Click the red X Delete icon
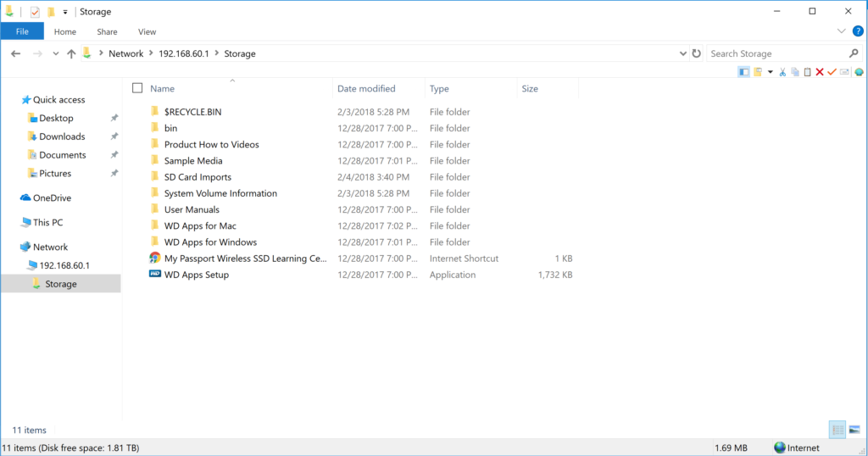The image size is (868, 456). (820, 72)
